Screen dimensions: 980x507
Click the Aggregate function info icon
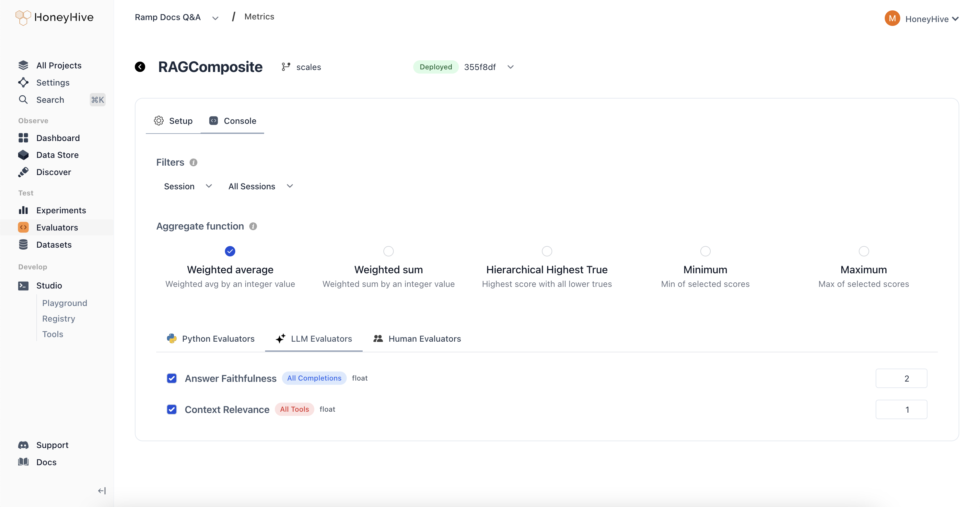tap(253, 227)
